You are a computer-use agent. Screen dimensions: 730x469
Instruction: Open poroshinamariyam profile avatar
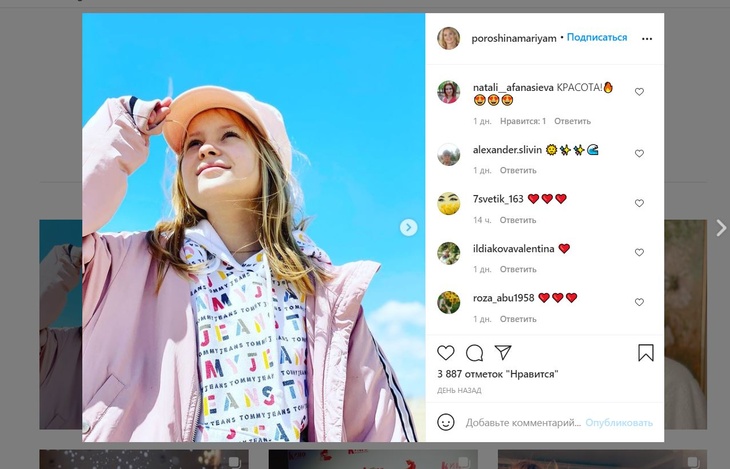(448, 38)
